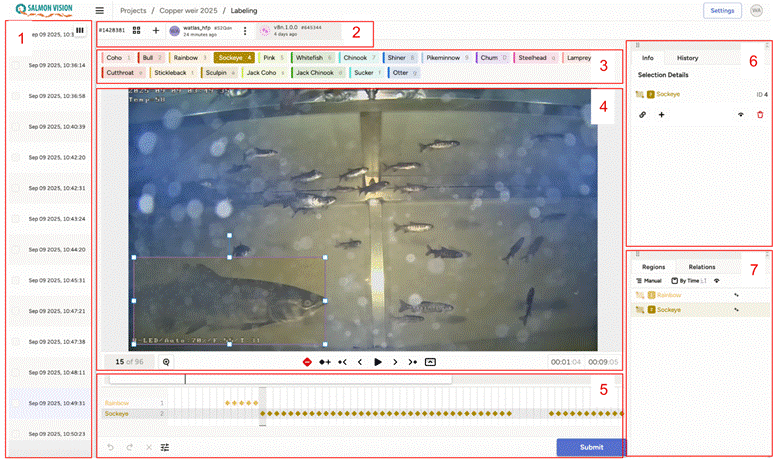This screenshot has width=781, height=461.
Task: Toggle visibility of the selected Sockeye region
Action: pyautogui.click(x=741, y=115)
